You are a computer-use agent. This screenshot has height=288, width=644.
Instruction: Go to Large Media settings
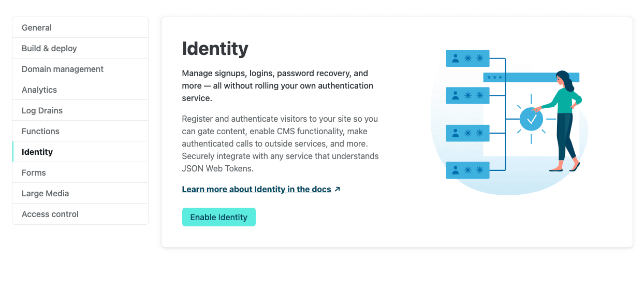(x=80, y=193)
